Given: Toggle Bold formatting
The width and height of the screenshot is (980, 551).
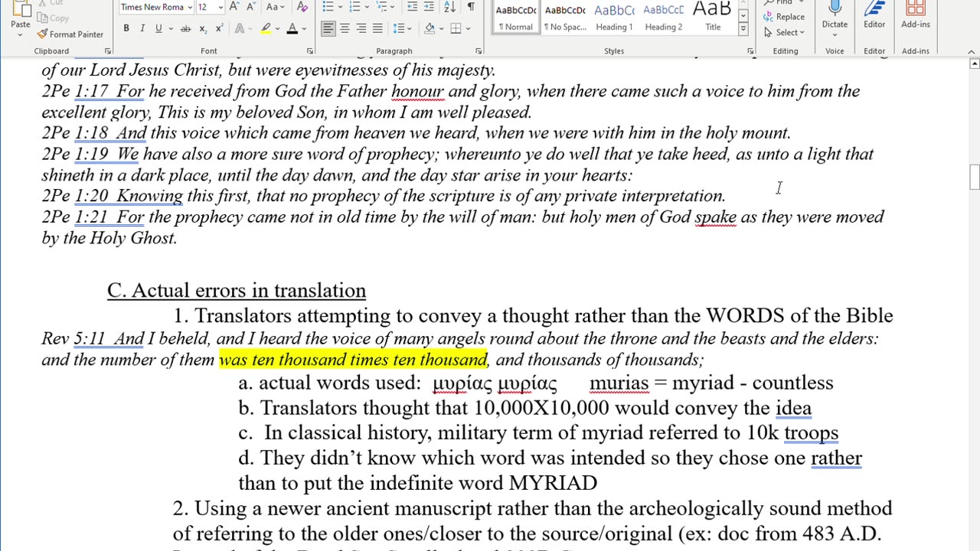Looking at the screenshot, I should (126, 29).
